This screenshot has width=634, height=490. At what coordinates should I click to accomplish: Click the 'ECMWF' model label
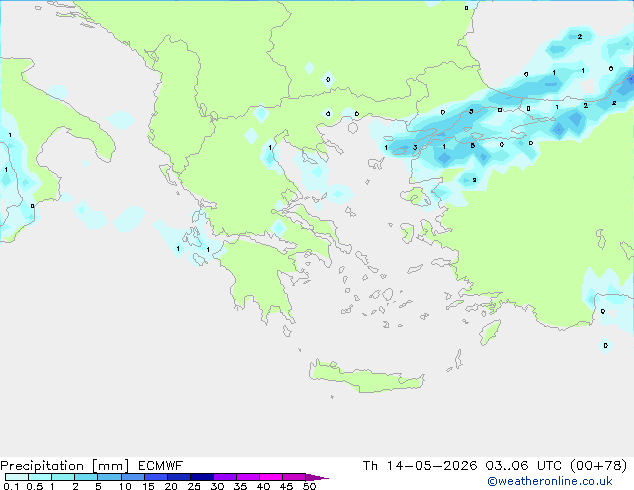click(160, 466)
